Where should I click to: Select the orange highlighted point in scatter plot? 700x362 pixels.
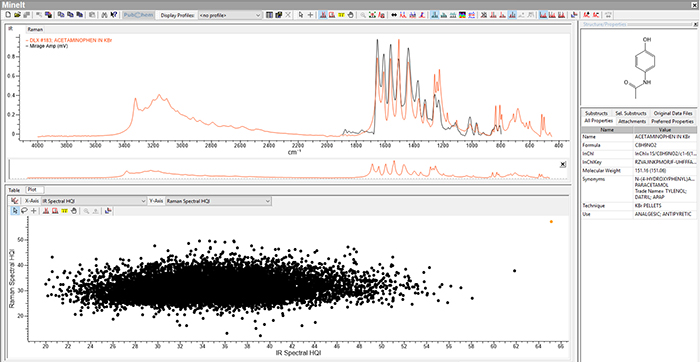(551, 221)
